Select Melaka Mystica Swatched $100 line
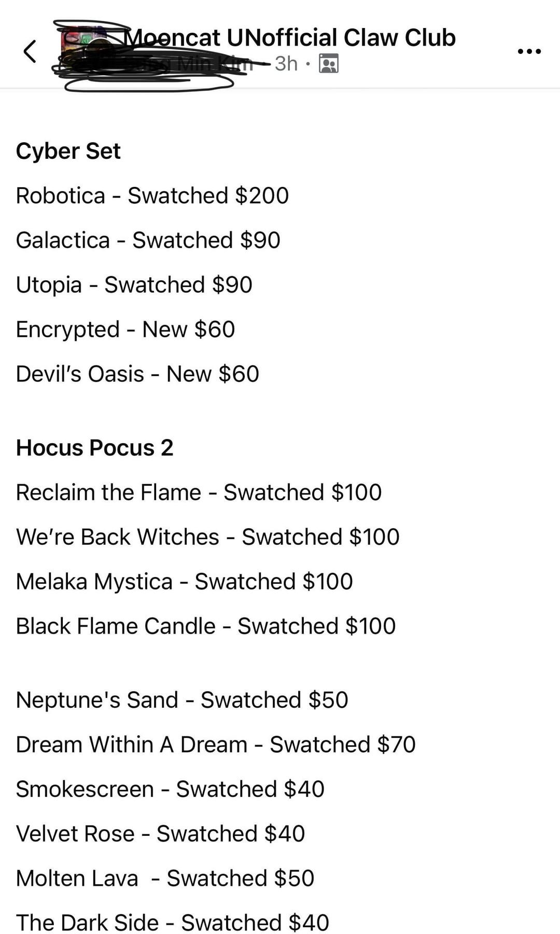This screenshot has width=560, height=934. pos(184,582)
